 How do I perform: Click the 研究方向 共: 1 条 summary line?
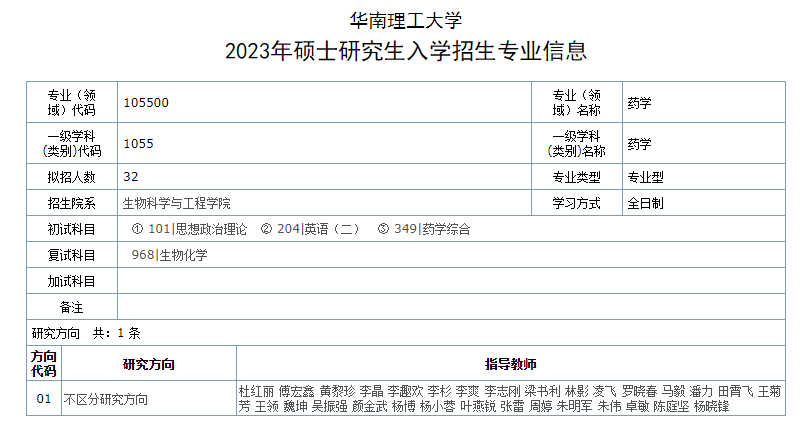pyautogui.click(x=86, y=333)
